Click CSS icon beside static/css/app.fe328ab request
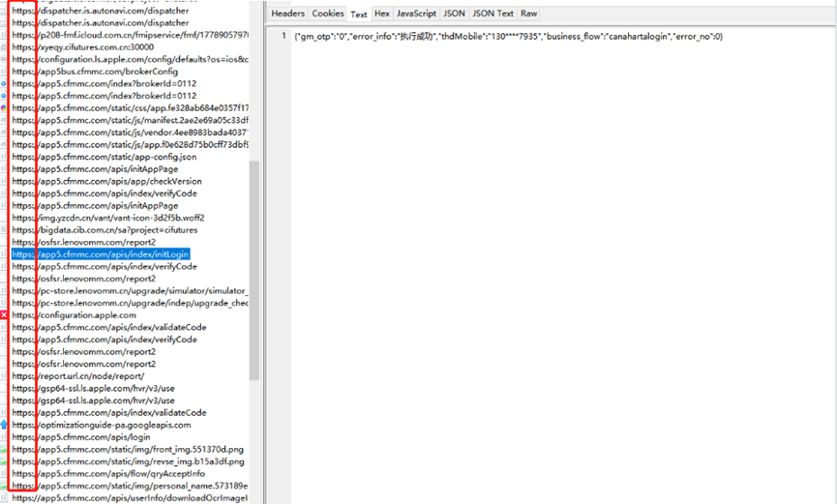 click(x=4, y=107)
